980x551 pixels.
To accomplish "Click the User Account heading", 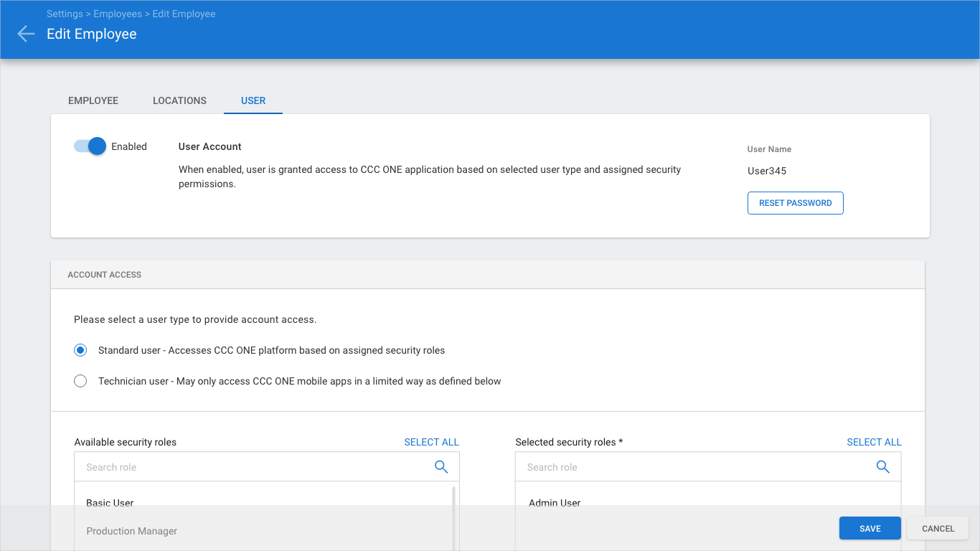I will tap(210, 146).
